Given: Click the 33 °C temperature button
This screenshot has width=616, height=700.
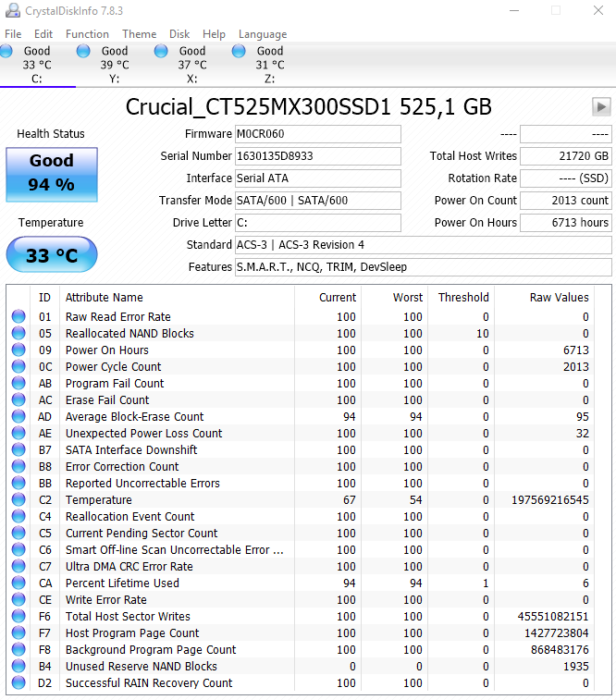Looking at the screenshot, I should coord(52,254).
